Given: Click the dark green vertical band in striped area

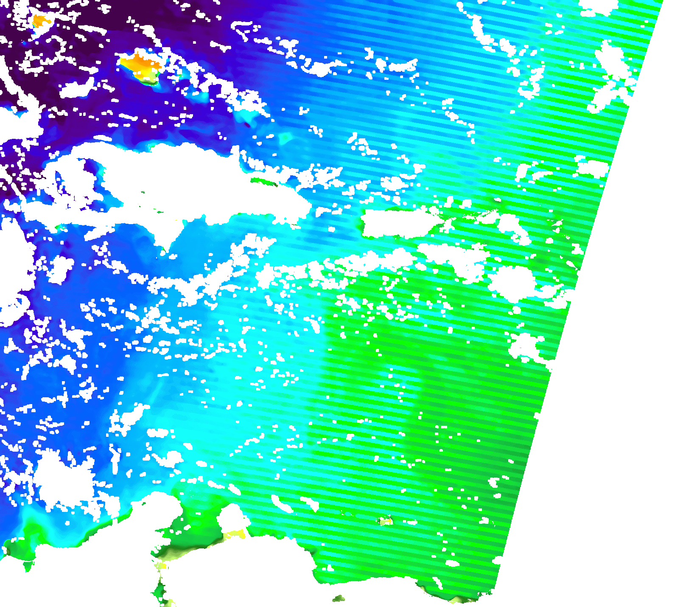Looking at the screenshot, I should (x=403, y=361).
